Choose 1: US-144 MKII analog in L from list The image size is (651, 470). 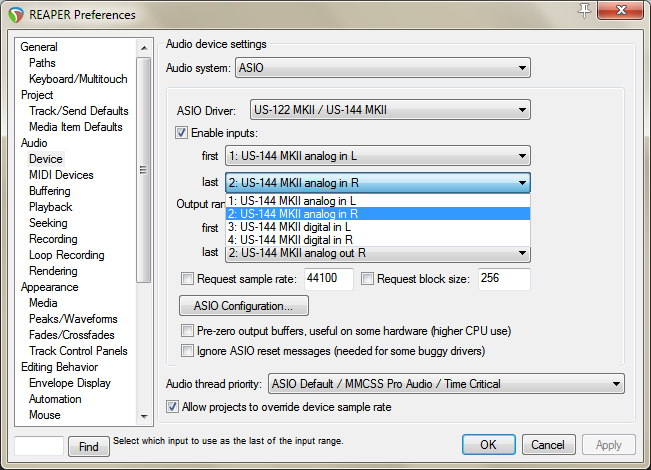(x=378, y=201)
